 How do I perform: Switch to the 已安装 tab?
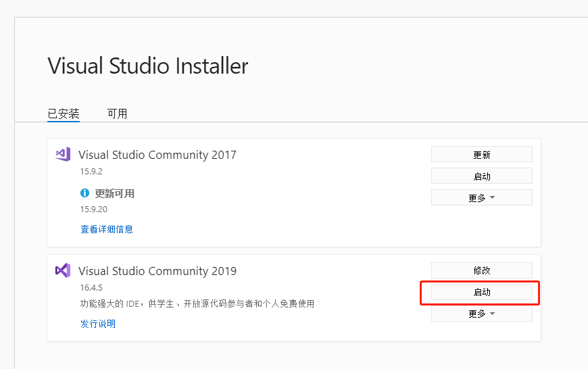click(x=64, y=114)
